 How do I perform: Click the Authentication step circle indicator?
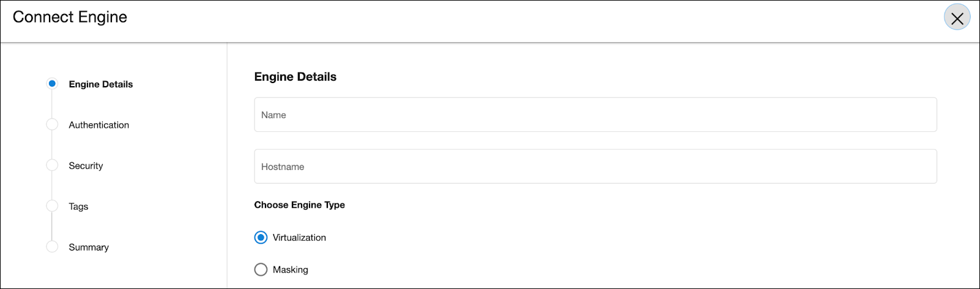coord(52,125)
